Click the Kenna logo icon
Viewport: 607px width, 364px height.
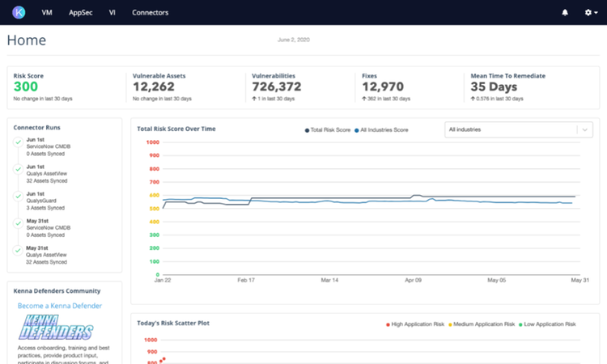[19, 13]
